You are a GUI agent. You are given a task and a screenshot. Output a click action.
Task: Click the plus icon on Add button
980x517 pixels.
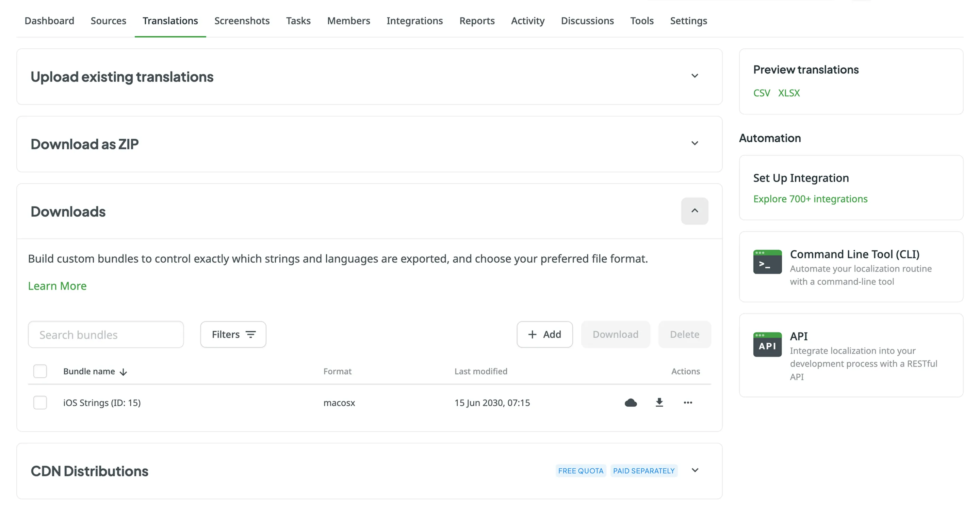532,334
